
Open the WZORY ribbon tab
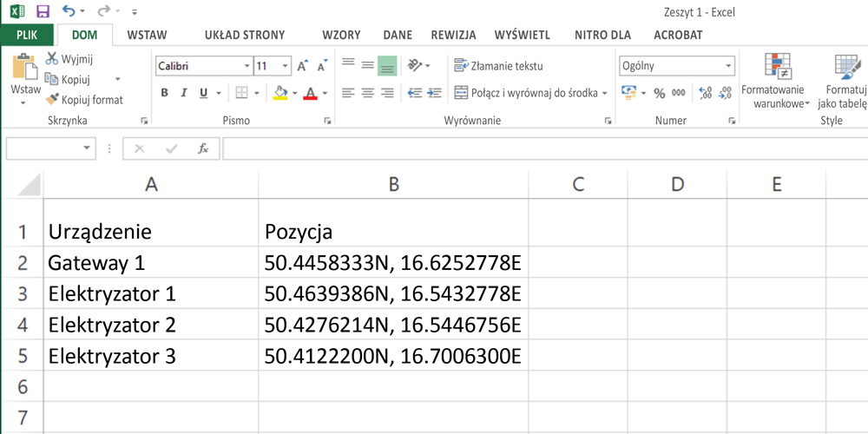coord(341,36)
